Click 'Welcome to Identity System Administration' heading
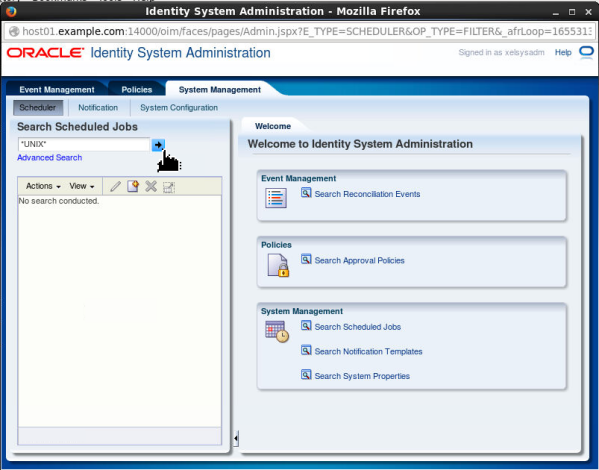This screenshot has height=470, width=599. point(360,144)
